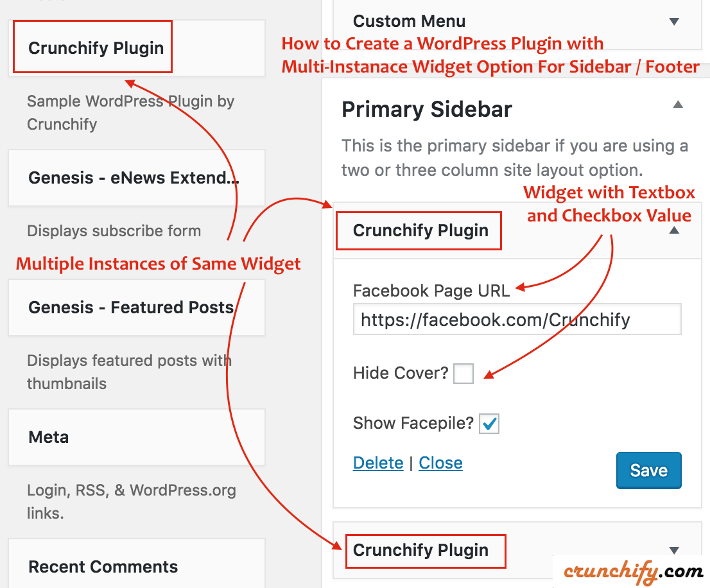Screen dimensions: 710x588
Task: Expand the Custom Menu widget arrow
Action: tap(674, 22)
